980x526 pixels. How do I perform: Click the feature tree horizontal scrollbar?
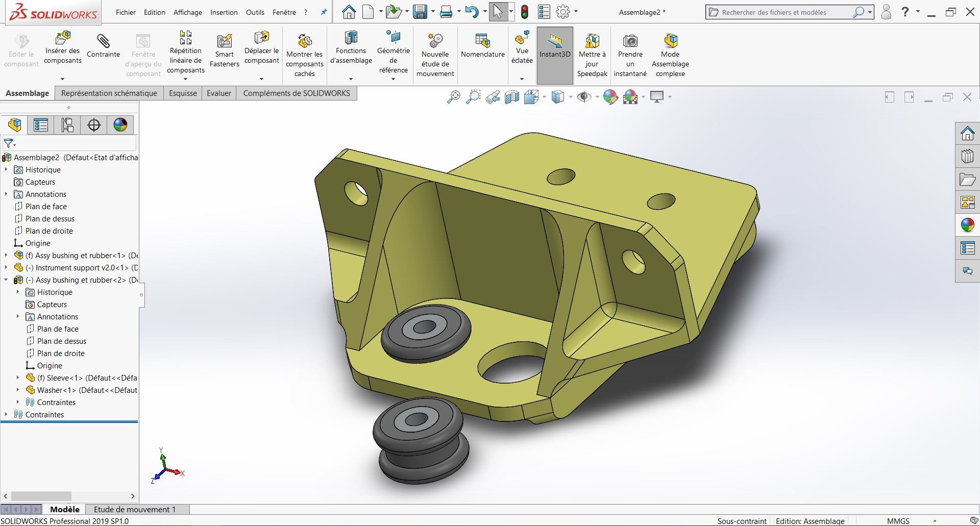[41, 496]
